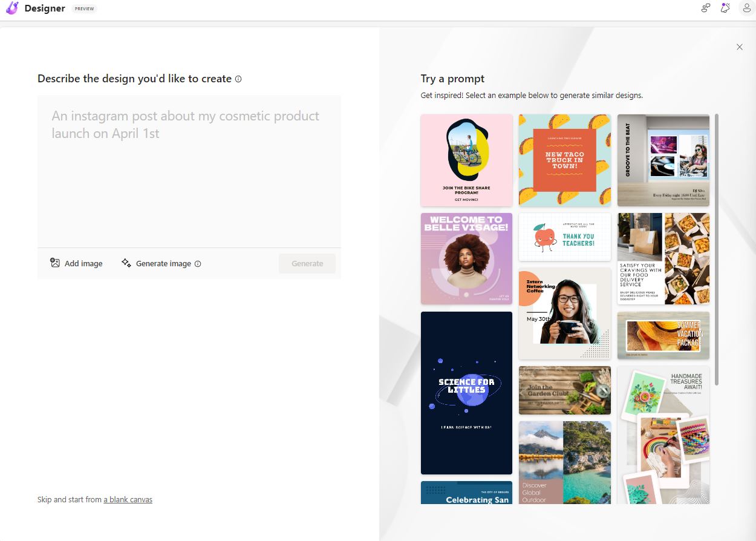
Task: Select the Groove to the Beat example
Action: [x=663, y=160]
